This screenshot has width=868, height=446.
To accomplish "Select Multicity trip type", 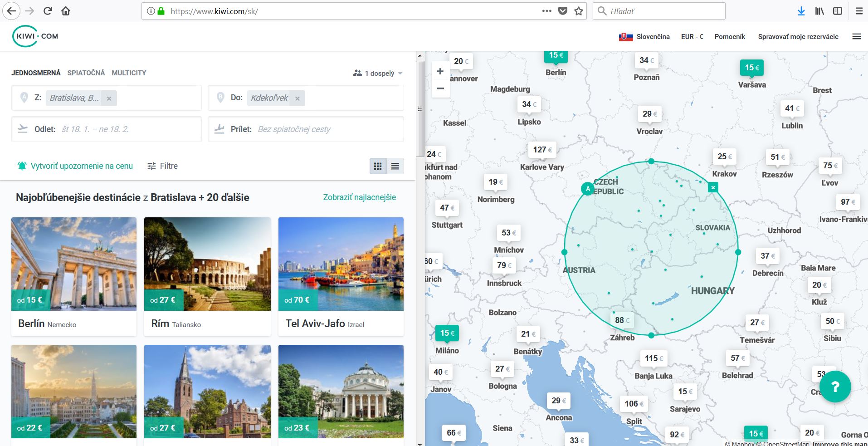I will click(x=129, y=73).
